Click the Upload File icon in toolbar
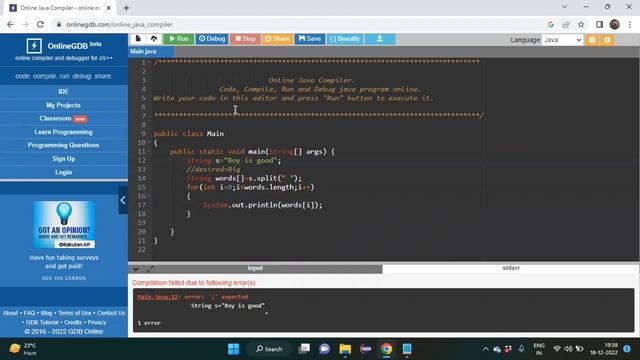The image size is (640, 360). pos(154,39)
